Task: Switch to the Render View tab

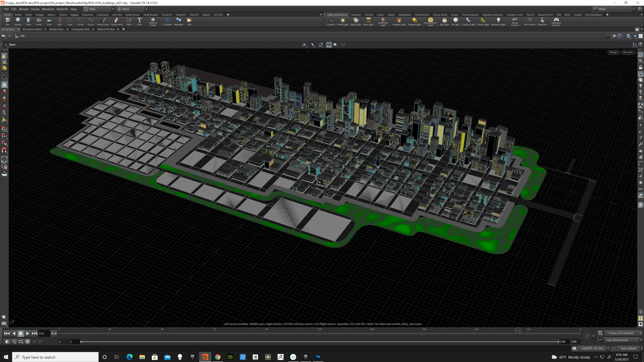Action: [x=56, y=29]
